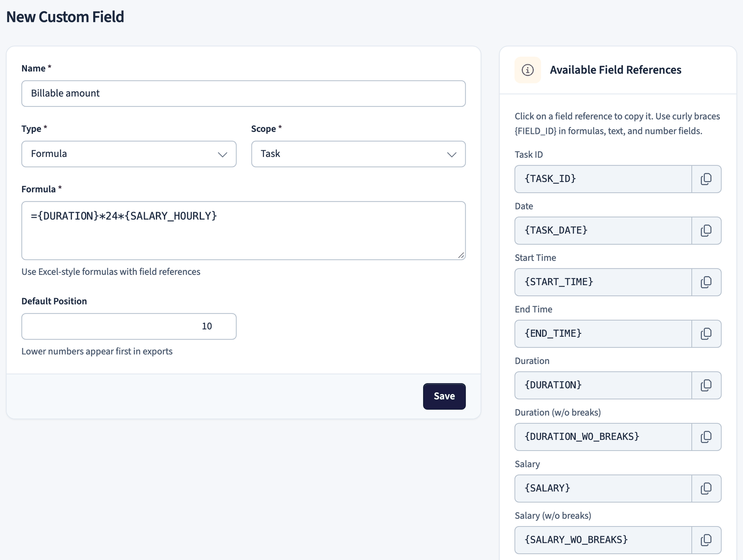Open the Scope dropdown showing Task
The height and width of the screenshot is (560, 743).
tap(358, 154)
